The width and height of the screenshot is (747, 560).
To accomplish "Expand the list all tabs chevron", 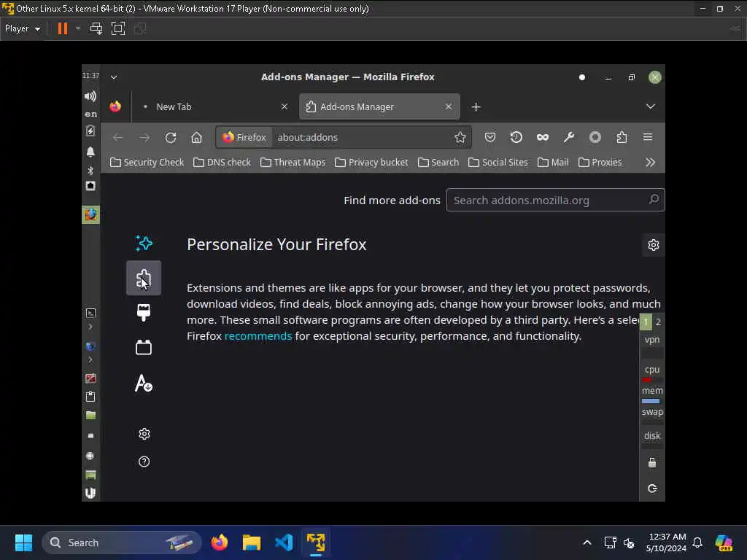I will [650, 106].
